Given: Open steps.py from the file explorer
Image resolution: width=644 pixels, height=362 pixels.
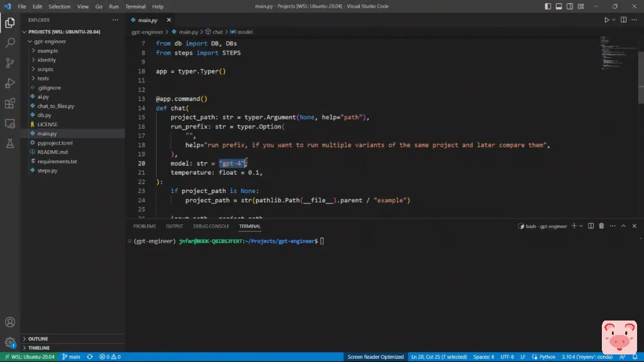Looking at the screenshot, I should pyautogui.click(x=47, y=170).
